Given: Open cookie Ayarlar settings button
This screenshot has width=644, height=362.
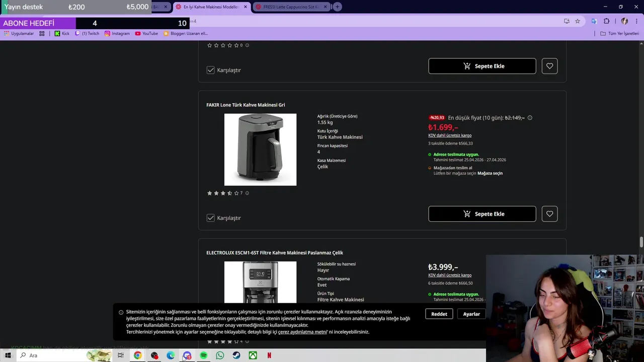Looking at the screenshot, I should [471, 314].
